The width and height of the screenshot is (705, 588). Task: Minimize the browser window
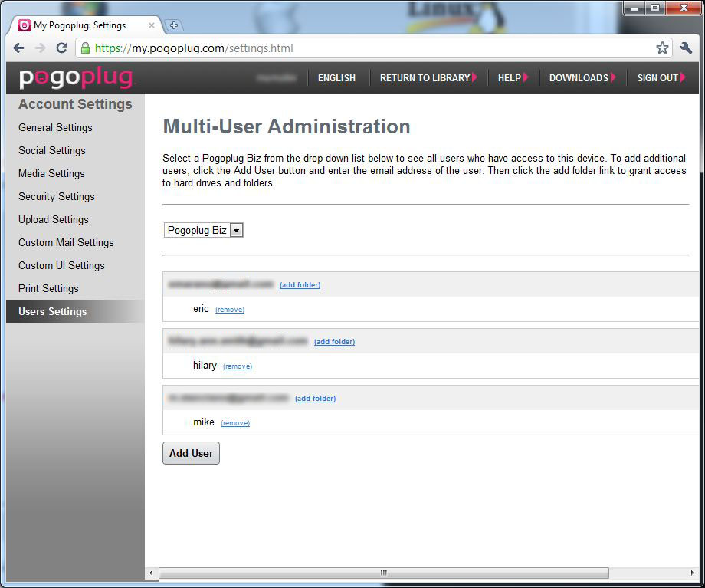634,8
